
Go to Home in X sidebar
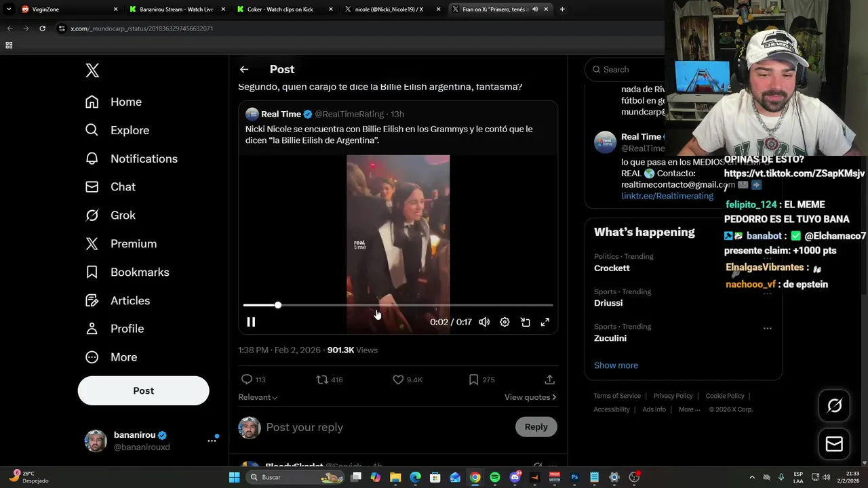click(113, 102)
